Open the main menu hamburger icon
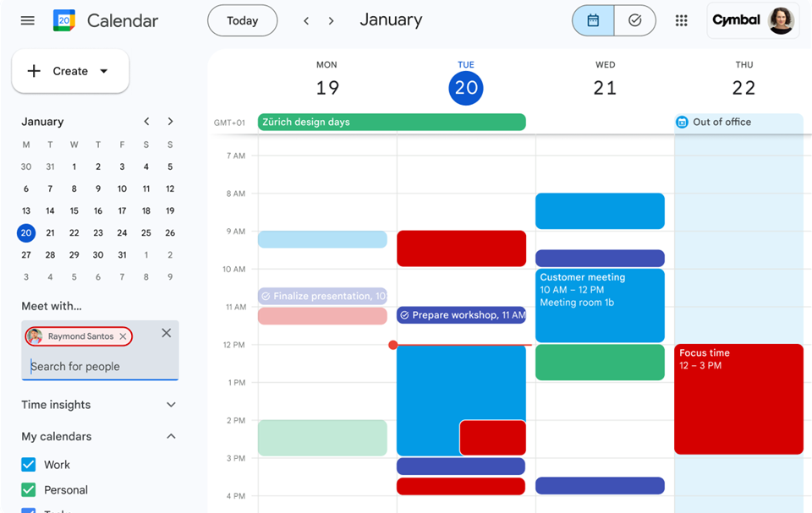The image size is (812, 513). click(27, 21)
